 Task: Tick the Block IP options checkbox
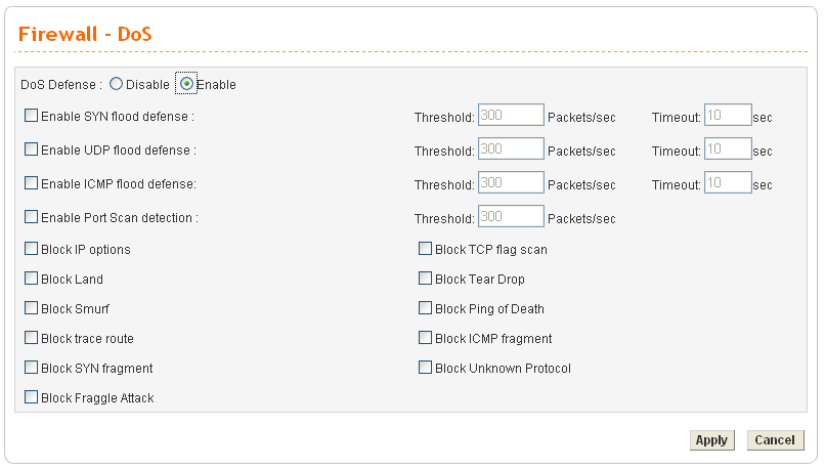[x=31, y=248]
